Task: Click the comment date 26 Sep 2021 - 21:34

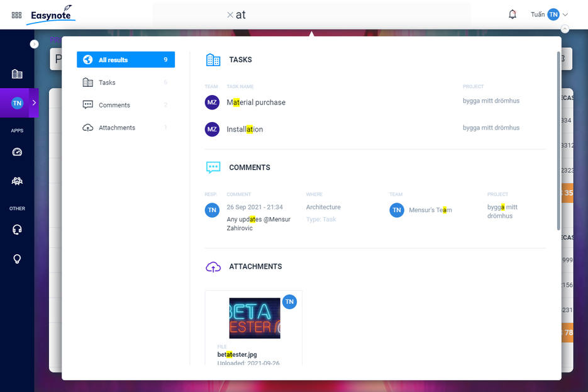Action: [255, 207]
